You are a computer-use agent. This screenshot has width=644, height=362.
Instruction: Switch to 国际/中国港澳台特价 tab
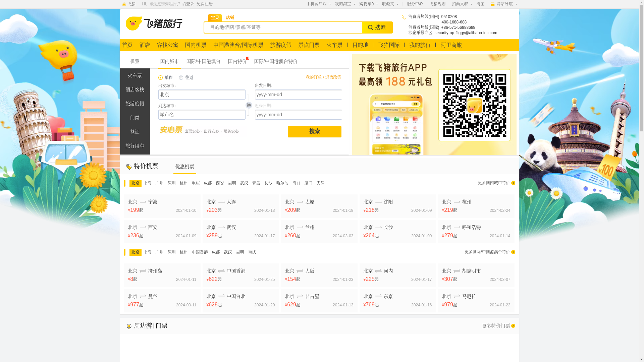click(x=276, y=62)
